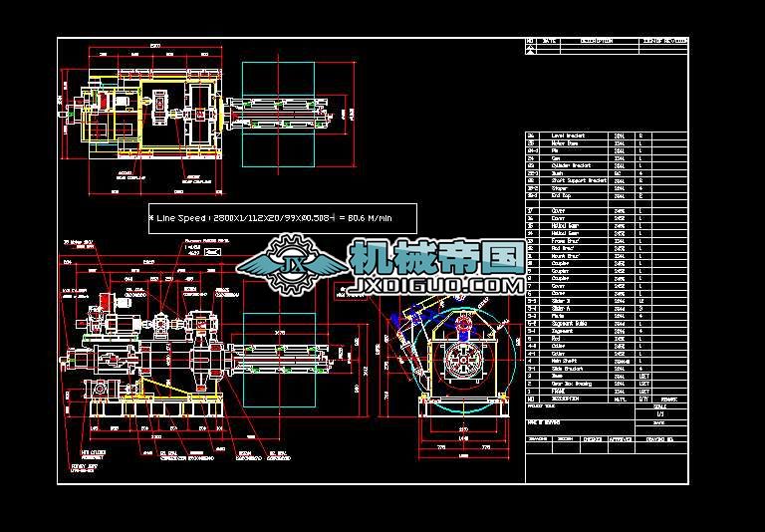
Task: Select the "Main Shaft" parts entry
Action: coord(607,362)
